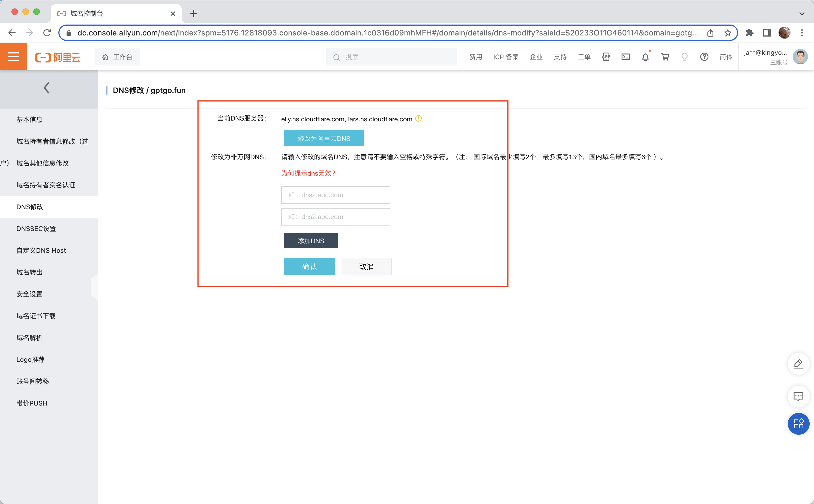
Task: Click the mobile APP icon
Action: click(x=606, y=57)
